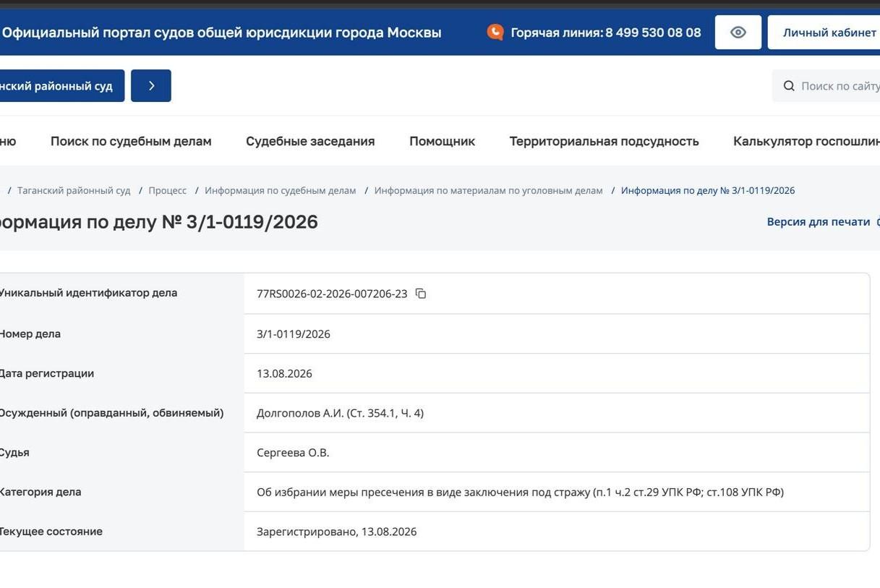
Task: Open Личный кабинет
Action: (x=824, y=33)
